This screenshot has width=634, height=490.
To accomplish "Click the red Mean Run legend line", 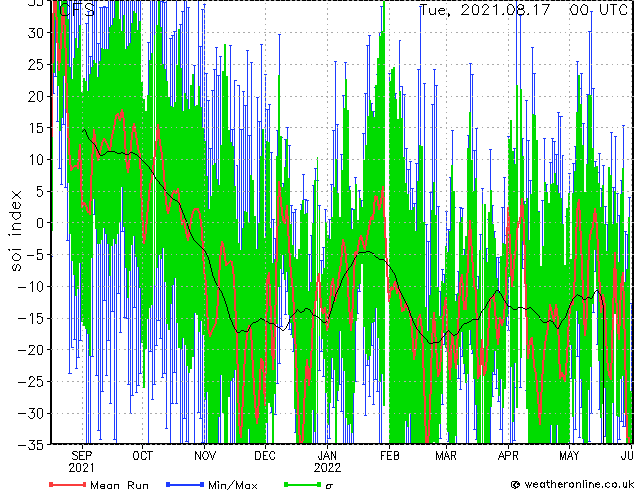I will [x=67, y=484].
